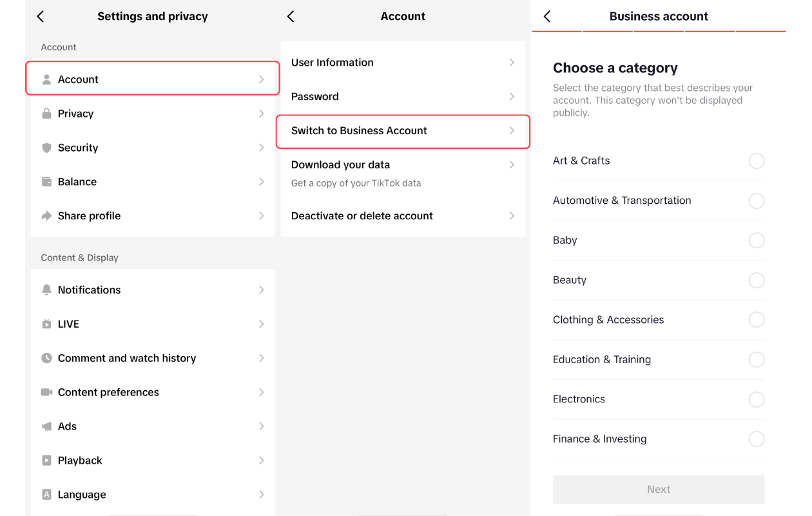Click the Balance label
This screenshot has width=812, height=516.
(x=77, y=182)
